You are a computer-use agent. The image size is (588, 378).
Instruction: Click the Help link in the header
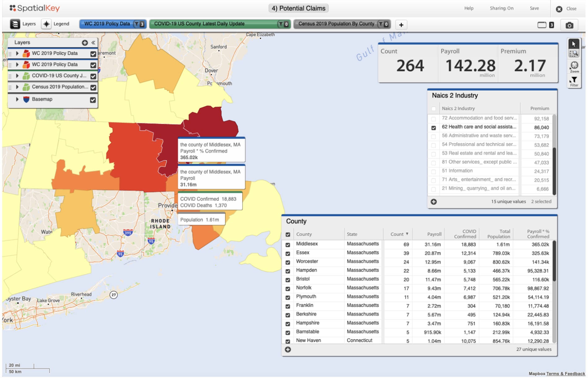(x=468, y=8)
